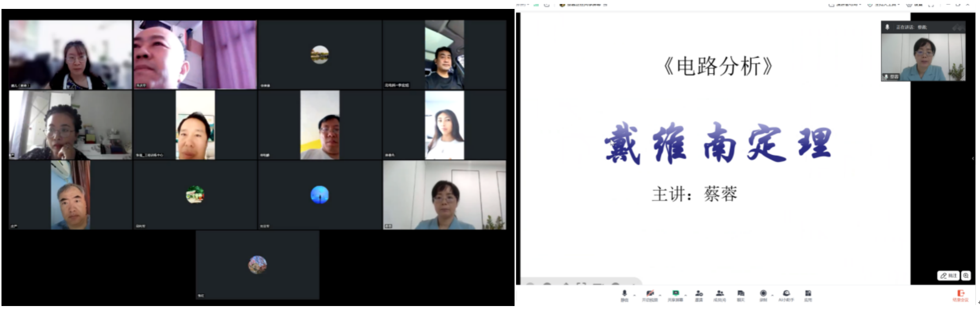This screenshot has width=980, height=310.
Task: Open the apps icon in toolbar
Action: (808, 295)
